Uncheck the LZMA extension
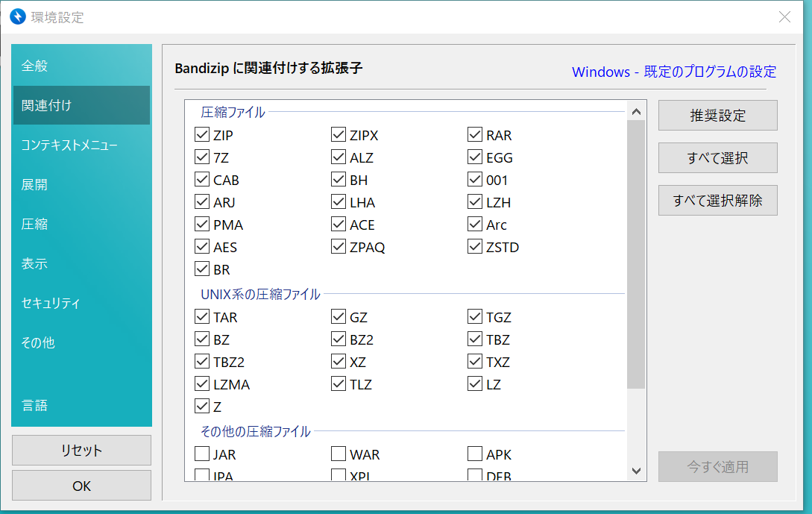Viewport: 812px width, 514px height. click(x=202, y=384)
